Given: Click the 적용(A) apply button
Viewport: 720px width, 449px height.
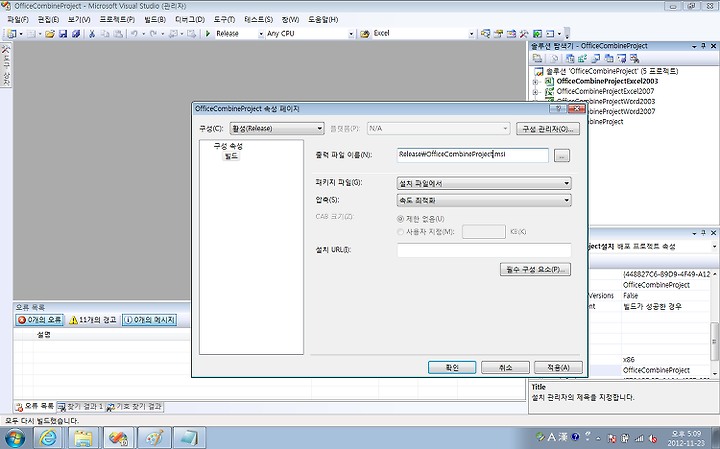Looking at the screenshot, I should tap(558, 368).
